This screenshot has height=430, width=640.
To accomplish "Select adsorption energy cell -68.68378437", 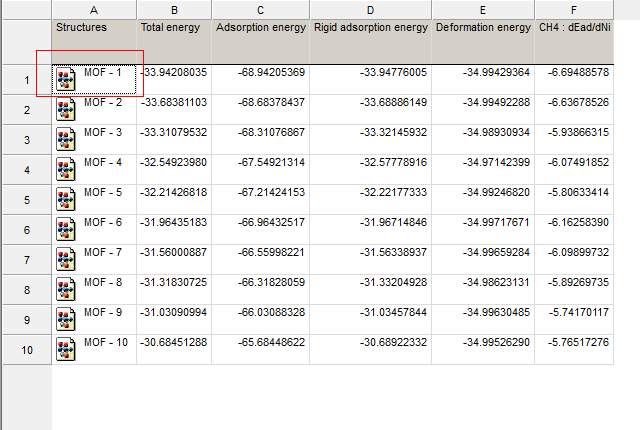I will 260,110.
